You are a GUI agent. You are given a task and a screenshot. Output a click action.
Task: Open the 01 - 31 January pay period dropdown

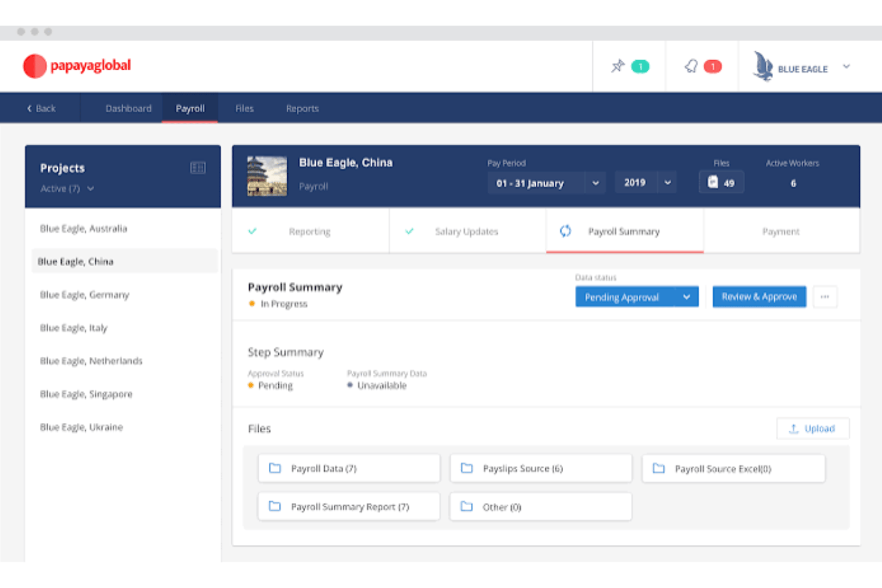[547, 183]
